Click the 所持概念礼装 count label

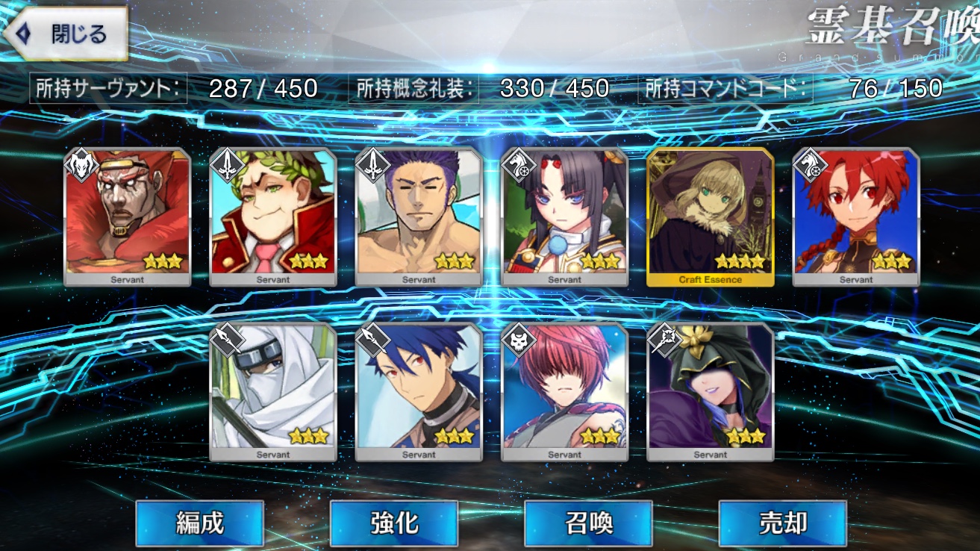pyautogui.click(x=413, y=89)
